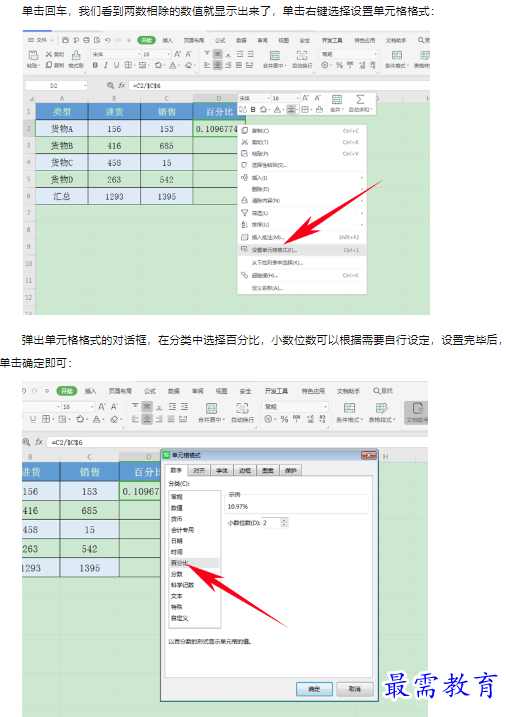Choose Format Cells (Ctrl+1) in the context menu
Image resolution: width=506 pixels, height=717 pixels.
[x=302, y=250]
